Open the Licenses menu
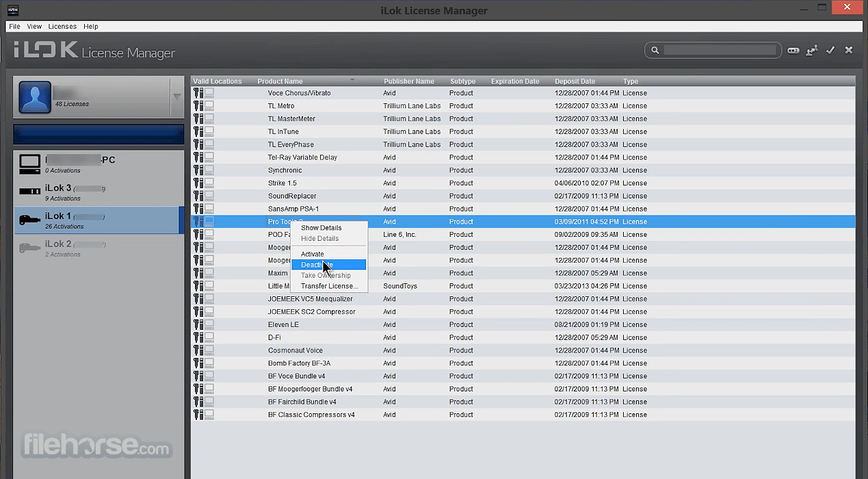Viewport: 868px width, 479px height. pyautogui.click(x=62, y=27)
